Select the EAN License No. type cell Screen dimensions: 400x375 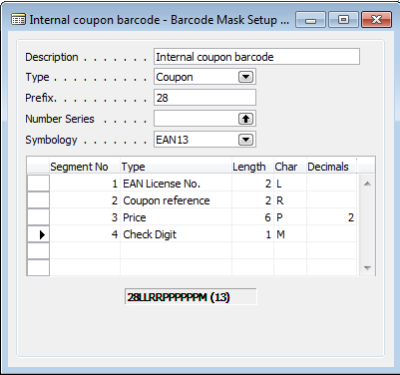[x=176, y=183]
